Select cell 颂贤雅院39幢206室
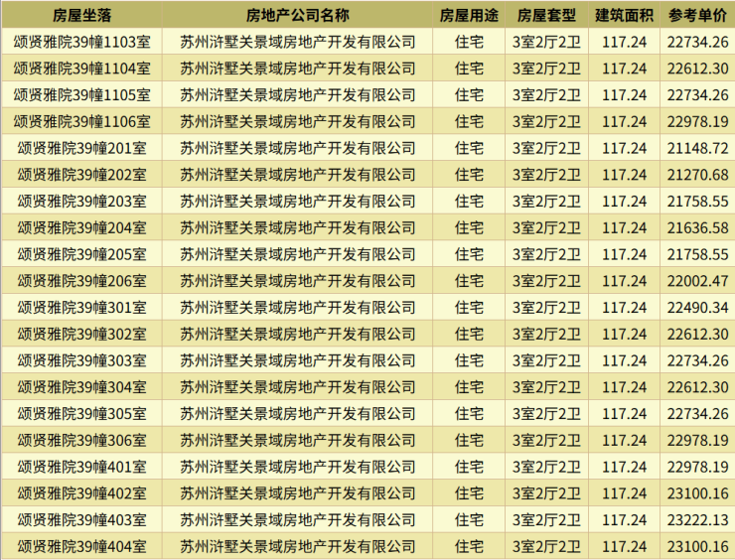Screen dimensions: 735x560 tap(82, 281)
